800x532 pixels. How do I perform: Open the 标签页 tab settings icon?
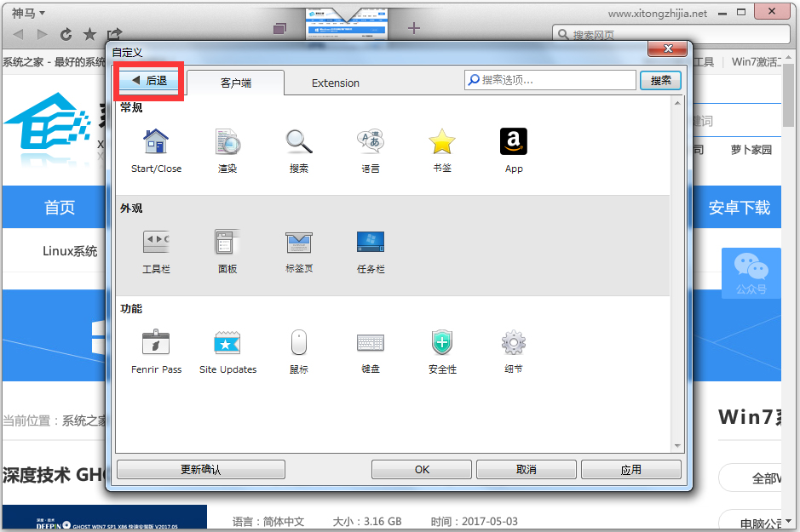tap(299, 242)
